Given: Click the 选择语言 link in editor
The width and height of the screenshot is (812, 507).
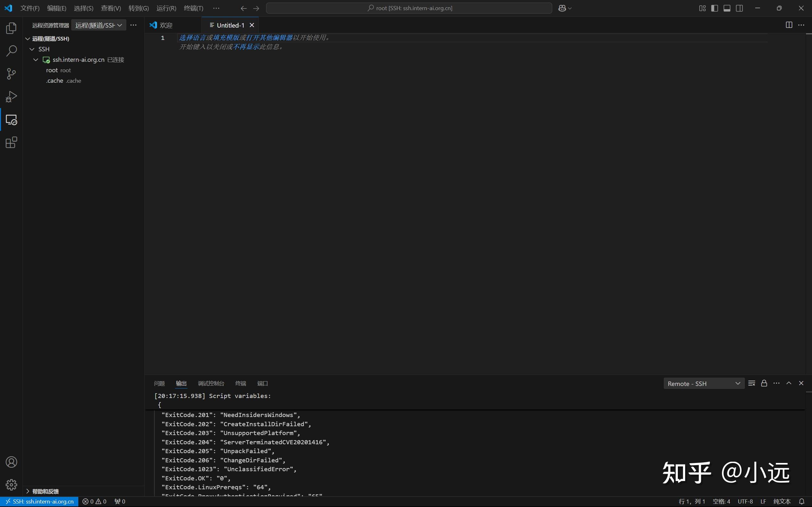Looking at the screenshot, I should 192,38.
